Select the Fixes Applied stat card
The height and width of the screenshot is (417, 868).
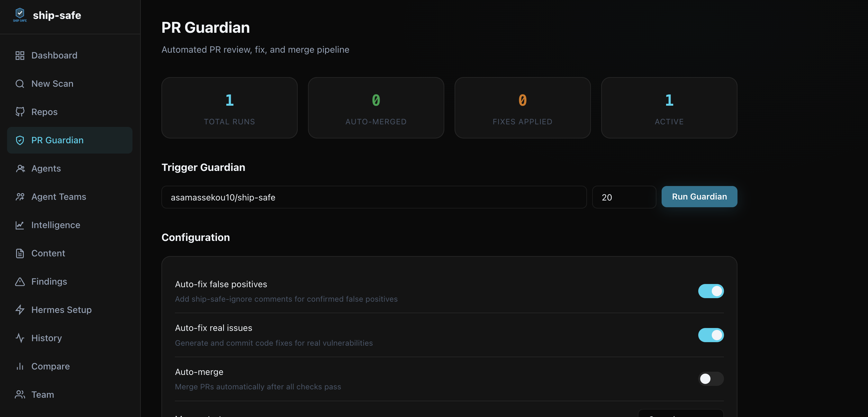(x=523, y=108)
